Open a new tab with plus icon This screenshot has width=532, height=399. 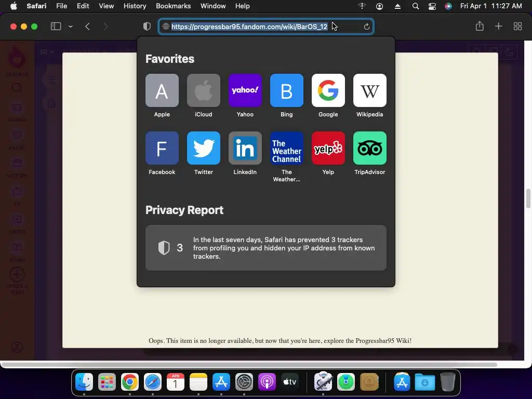(498, 26)
